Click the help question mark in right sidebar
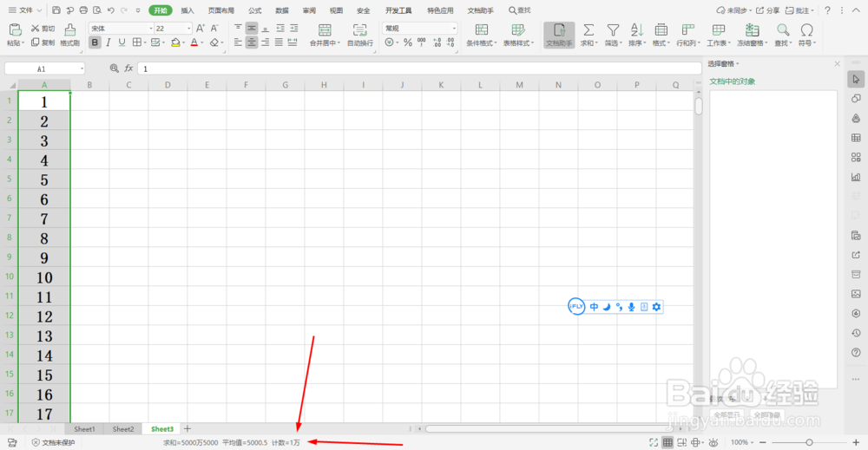Screen dimensions: 868x450 pos(856,353)
